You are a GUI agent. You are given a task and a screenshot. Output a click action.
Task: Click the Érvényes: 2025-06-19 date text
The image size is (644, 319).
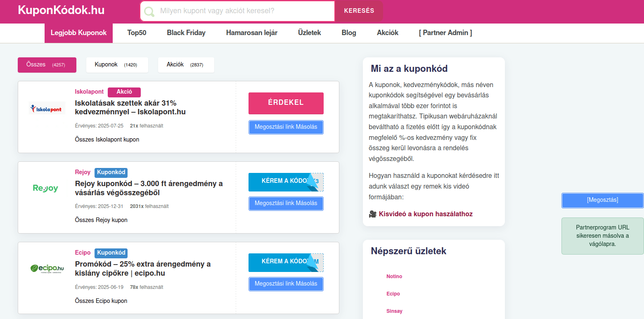99,287
